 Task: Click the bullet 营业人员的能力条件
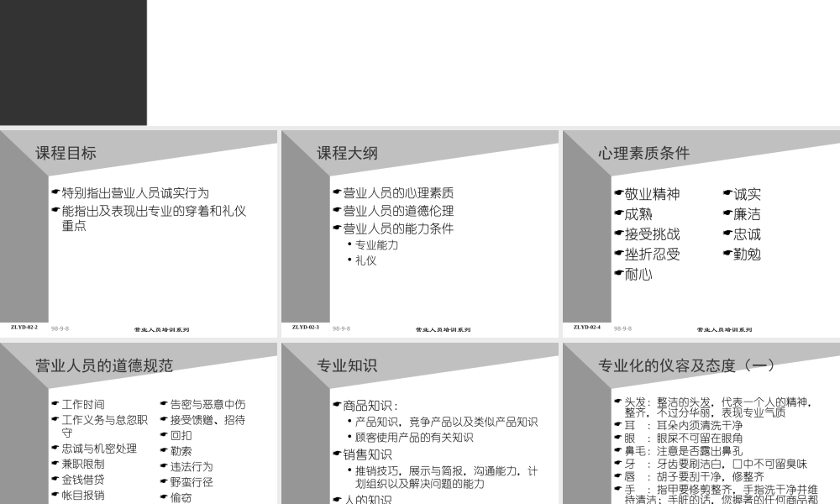click(x=398, y=228)
